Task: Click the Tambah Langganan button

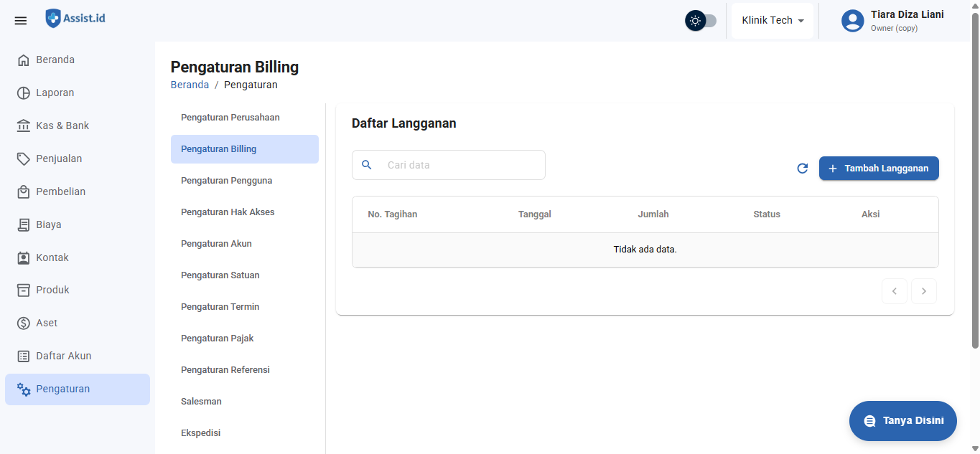Action: tap(879, 169)
